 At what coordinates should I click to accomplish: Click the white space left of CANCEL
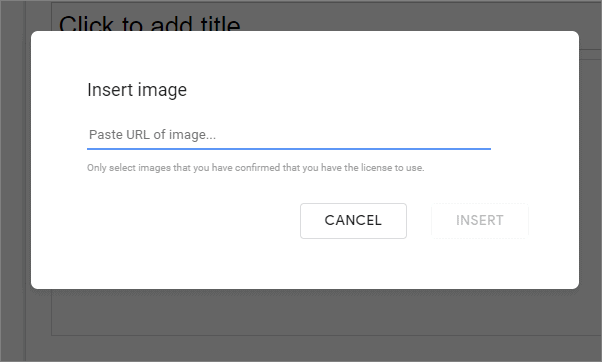[x=192, y=221]
